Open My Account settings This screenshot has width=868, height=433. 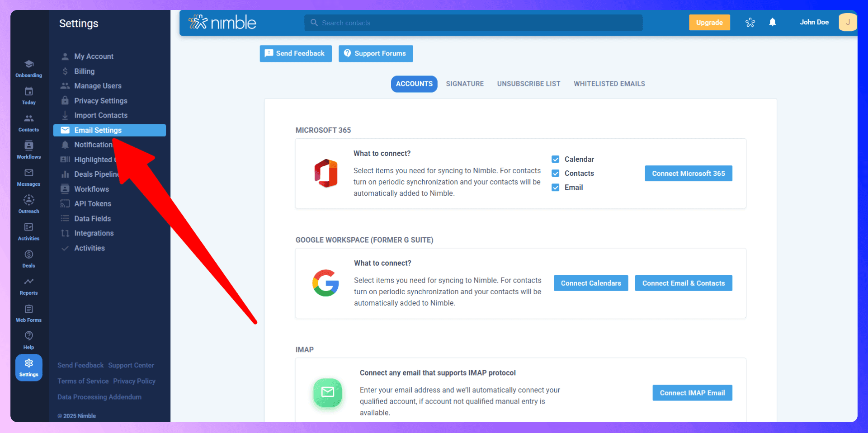94,56
